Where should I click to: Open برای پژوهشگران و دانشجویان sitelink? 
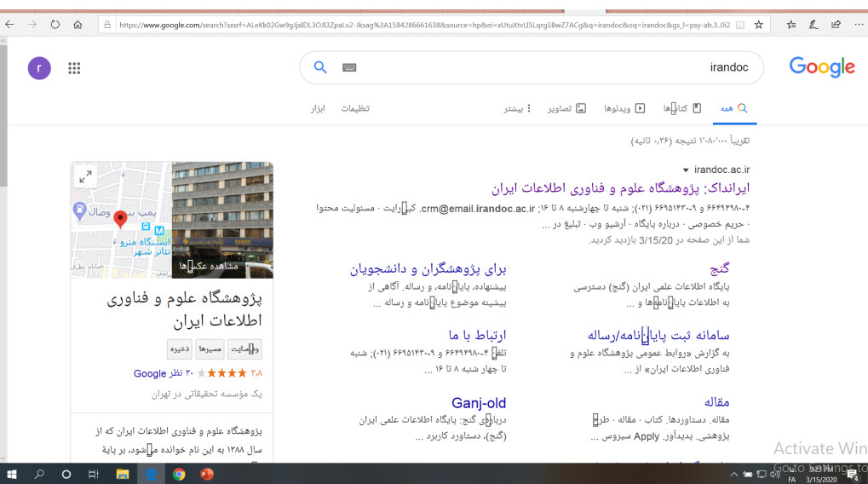pyautogui.click(x=428, y=269)
